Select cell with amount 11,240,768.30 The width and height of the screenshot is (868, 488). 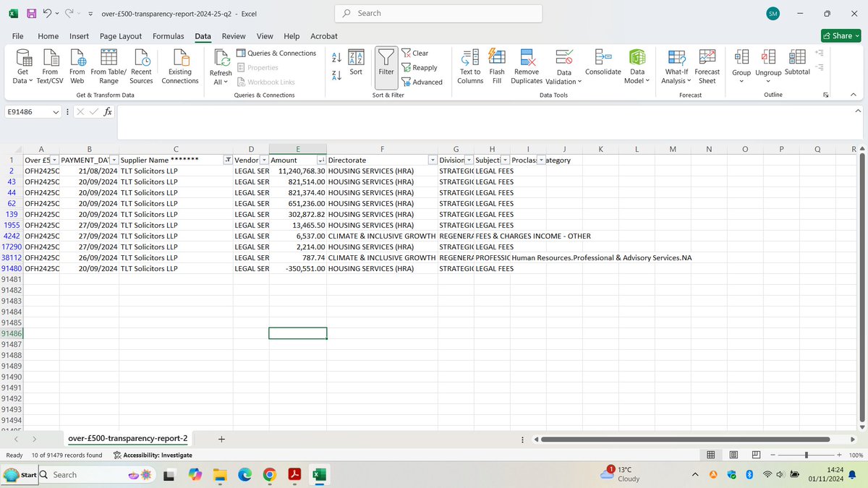point(297,171)
